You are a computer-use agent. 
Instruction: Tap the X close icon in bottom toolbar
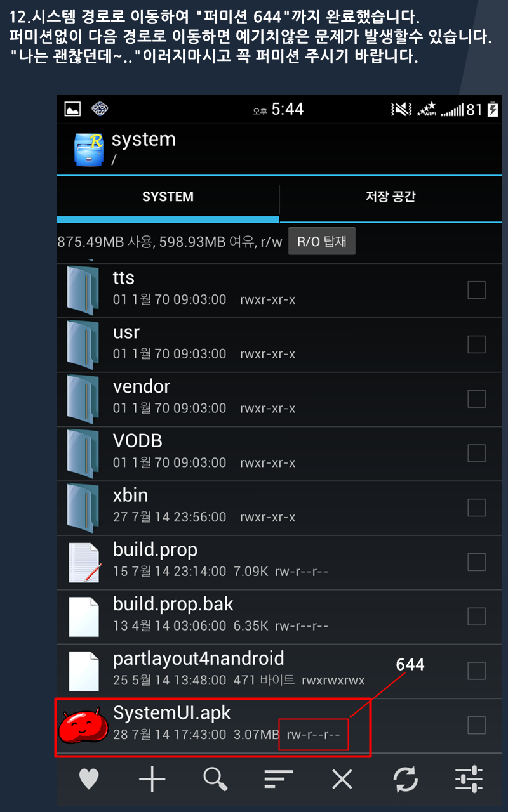coord(342,778)
